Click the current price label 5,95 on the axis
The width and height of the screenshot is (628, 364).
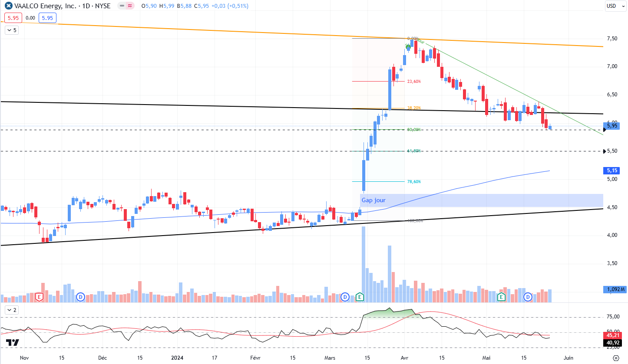click(x=612, y=126)
